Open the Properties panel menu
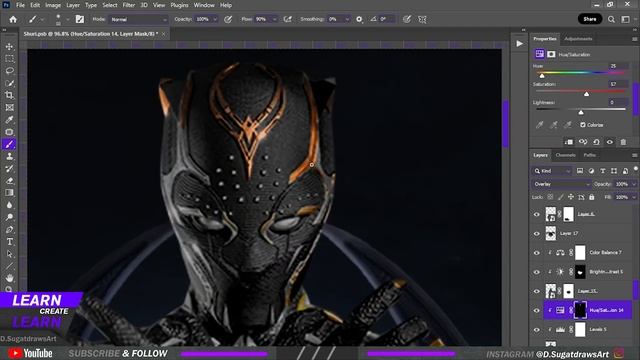Screen dimensions: 640x360 [x=635, y=39]
